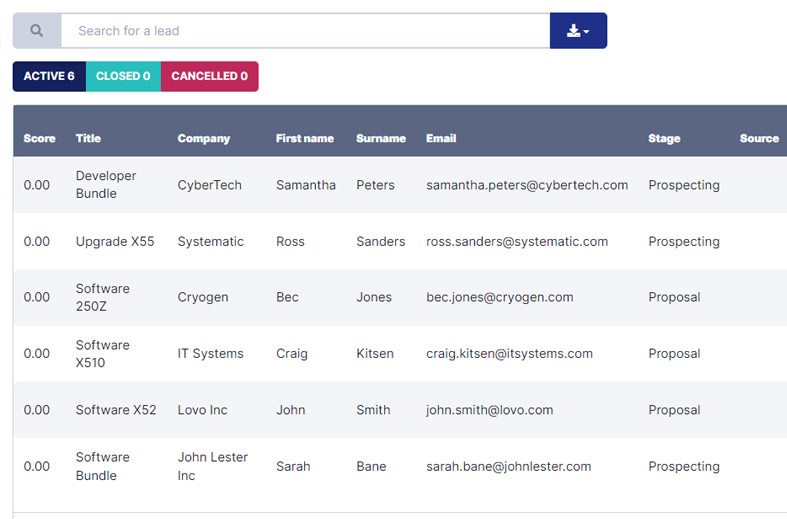787x519 pixels.
Task: Click sarah.bane@johnlester.com email address
Action: [509, 466]
